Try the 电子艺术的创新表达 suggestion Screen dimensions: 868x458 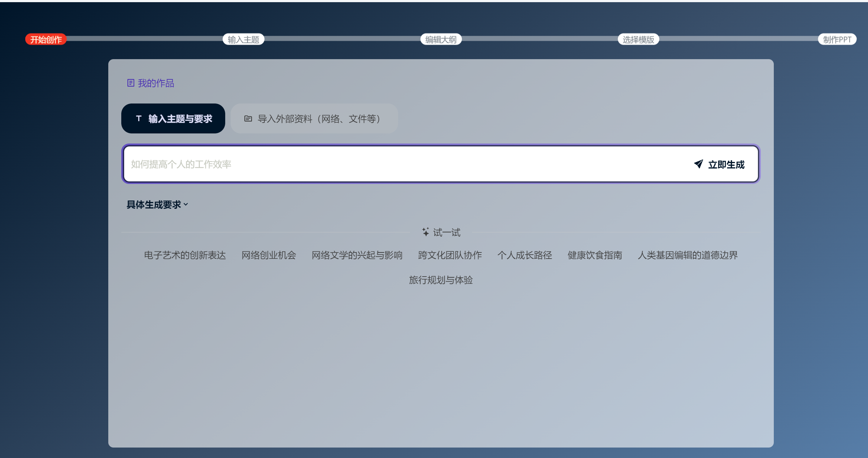click(x=185, y=255)
